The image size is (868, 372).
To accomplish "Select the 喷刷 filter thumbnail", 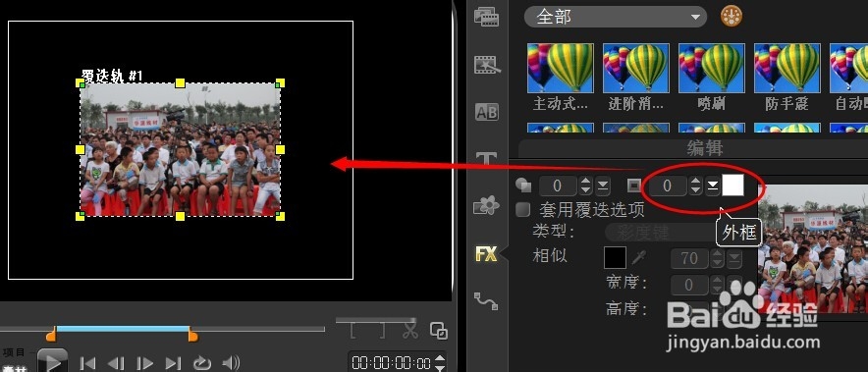I will point(711,68).
